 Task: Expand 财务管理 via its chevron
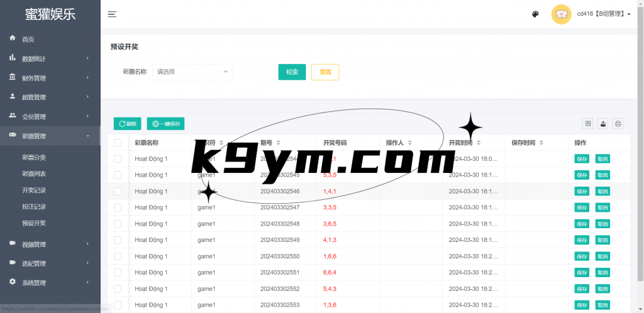pos(87,77)
